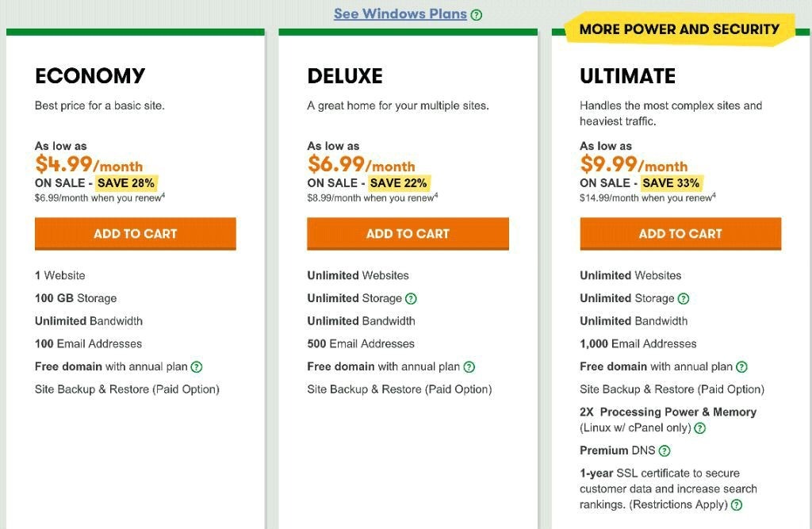Click help icon beside See Windows Plans
The height and width of the screenshot is (529, 812).
click(x=477, y=15)
